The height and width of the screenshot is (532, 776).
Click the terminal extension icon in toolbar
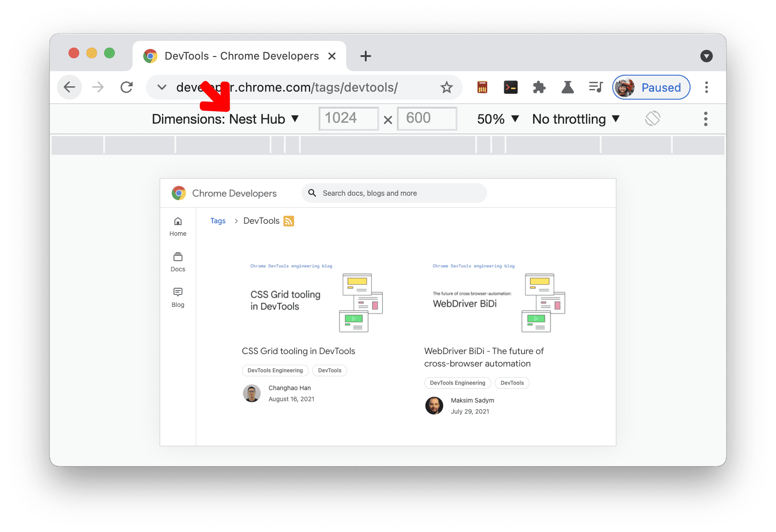click(510, 87)
